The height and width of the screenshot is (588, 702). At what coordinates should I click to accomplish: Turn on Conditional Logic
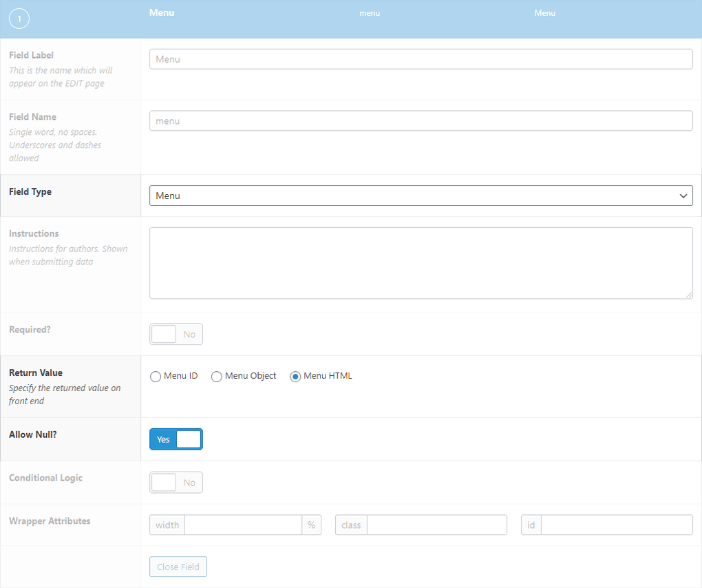click(176, 482)
